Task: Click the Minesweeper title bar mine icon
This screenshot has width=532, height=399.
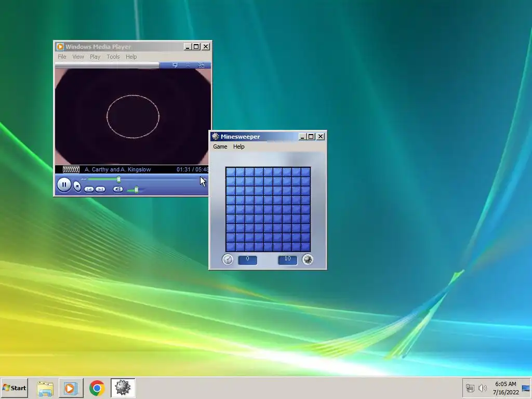Action: click(x=216, y=137)
